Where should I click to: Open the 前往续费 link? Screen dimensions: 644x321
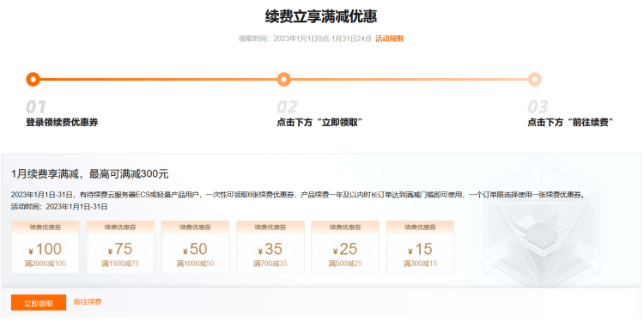pos(88,302)
